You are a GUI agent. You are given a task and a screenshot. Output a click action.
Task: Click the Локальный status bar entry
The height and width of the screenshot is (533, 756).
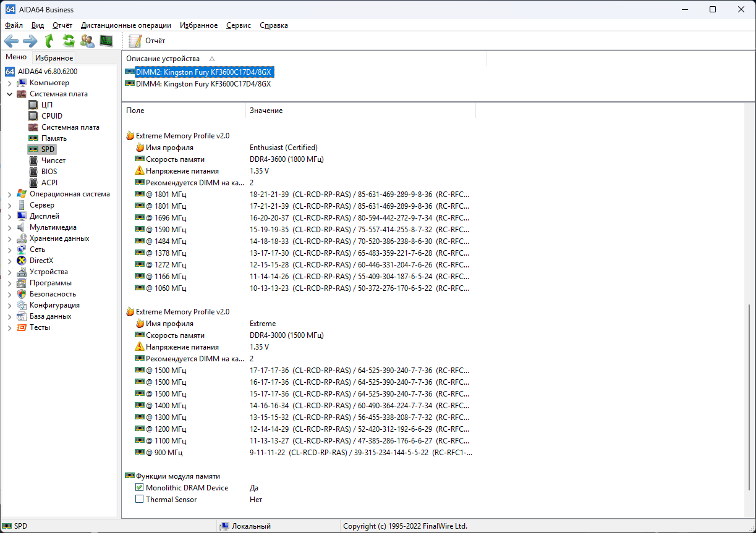pyautogui.click(x=245, y=526)
